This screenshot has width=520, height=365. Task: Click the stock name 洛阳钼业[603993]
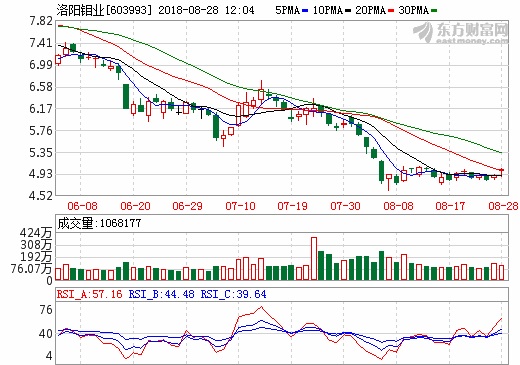pos(104,10)
